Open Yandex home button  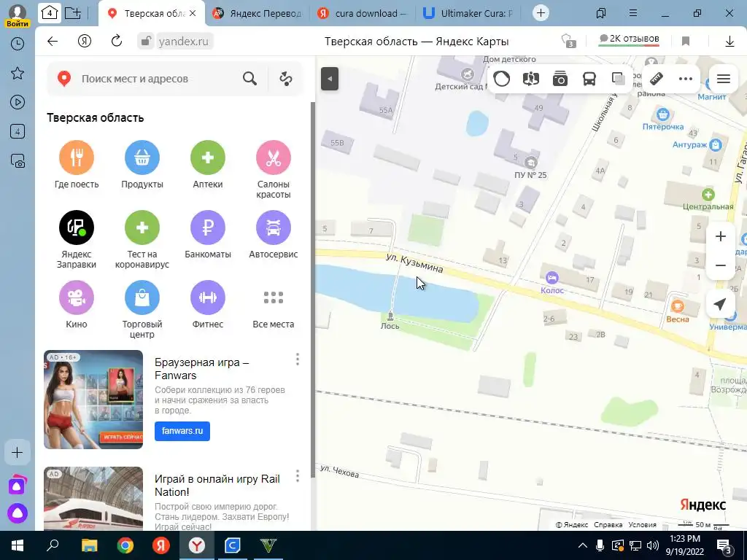[x=85, y=42]
